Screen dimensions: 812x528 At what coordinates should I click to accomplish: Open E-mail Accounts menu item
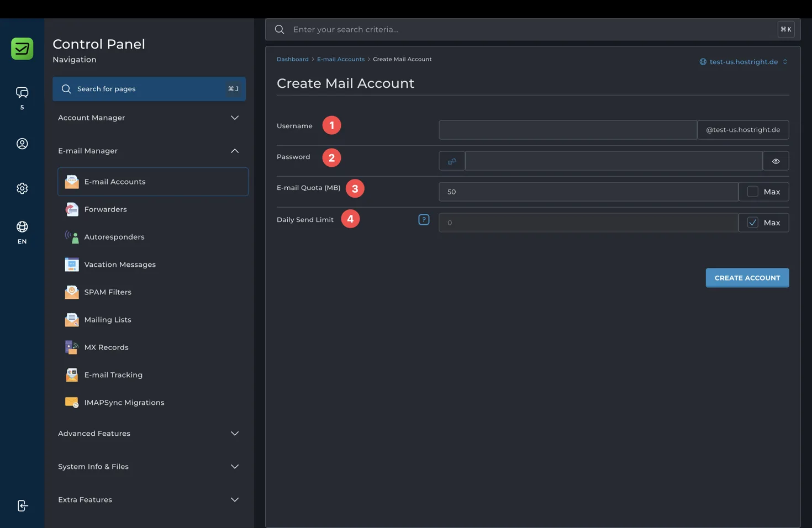coord(153,182)
